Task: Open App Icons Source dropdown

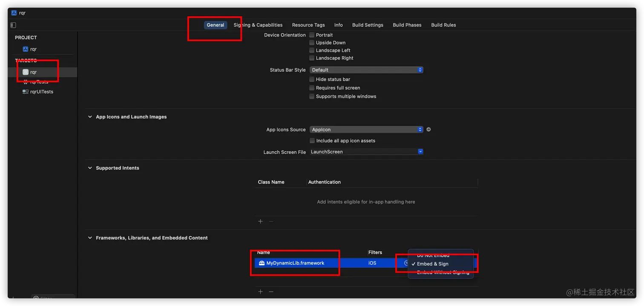Action: coord(366,129)
